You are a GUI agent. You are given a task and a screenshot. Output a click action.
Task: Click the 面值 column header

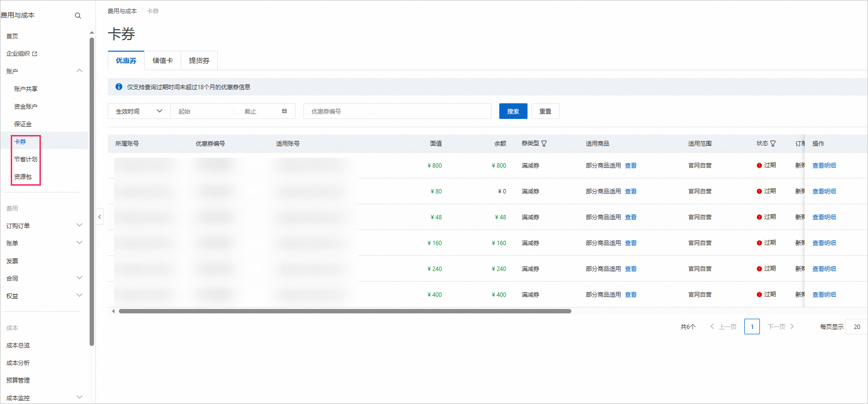click(436, 143)
